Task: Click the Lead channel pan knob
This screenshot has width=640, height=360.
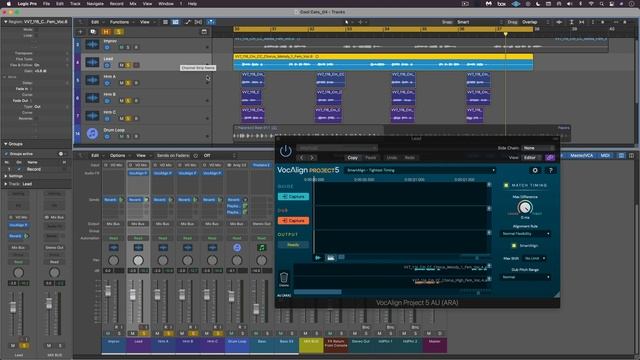Action: tap(138, 260)
